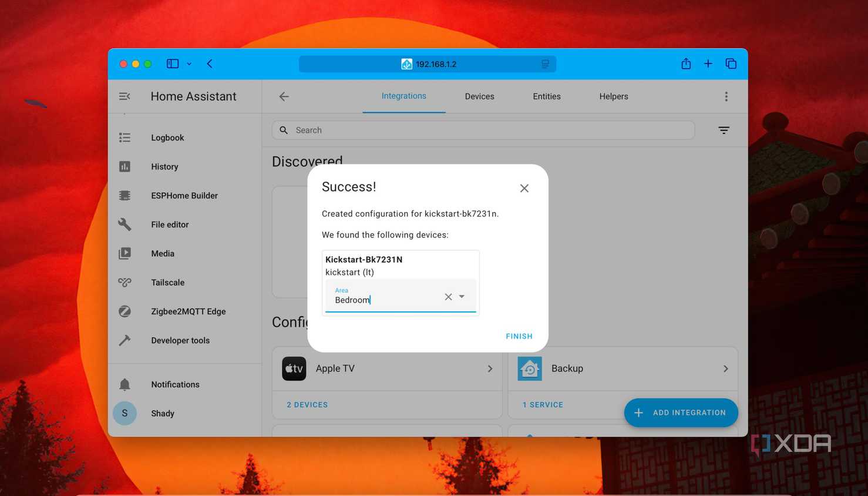Show Safari tab overview icon
This screenshot has height=496, width=868.
click(x=731, y=63)
